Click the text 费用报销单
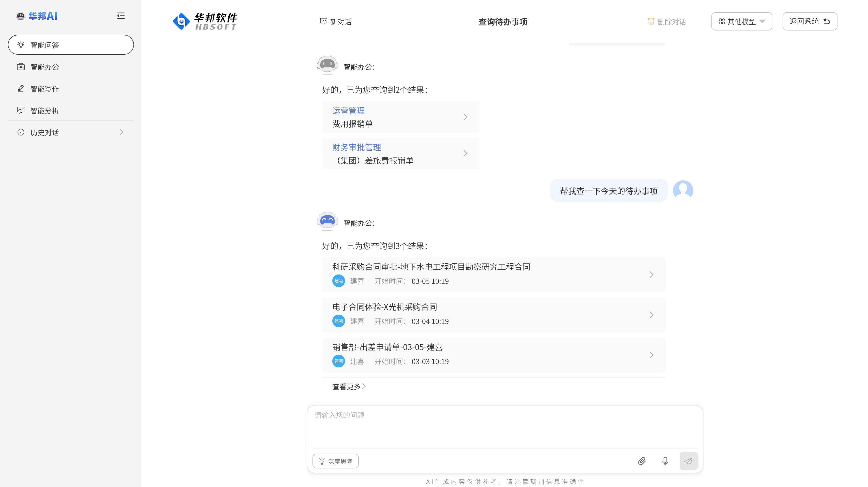Image resolution: width=868 pixels, height=487 pixels. tap(352, 124)
